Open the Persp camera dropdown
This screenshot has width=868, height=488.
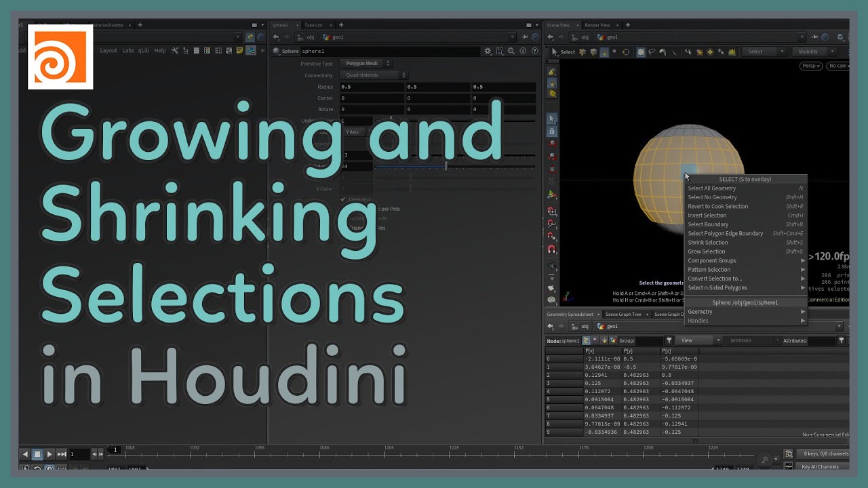pos(811,66)
